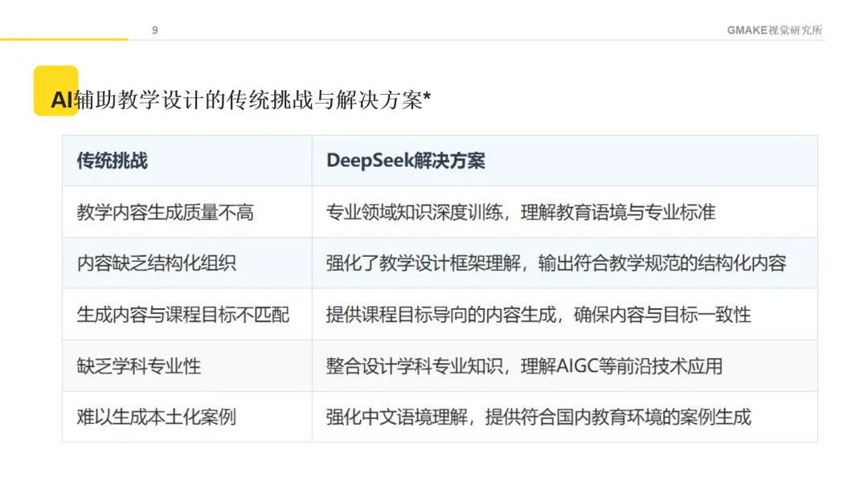This screenshot has width=868, height=485.
Task: Click the page number 9
Action: point(155,31)
